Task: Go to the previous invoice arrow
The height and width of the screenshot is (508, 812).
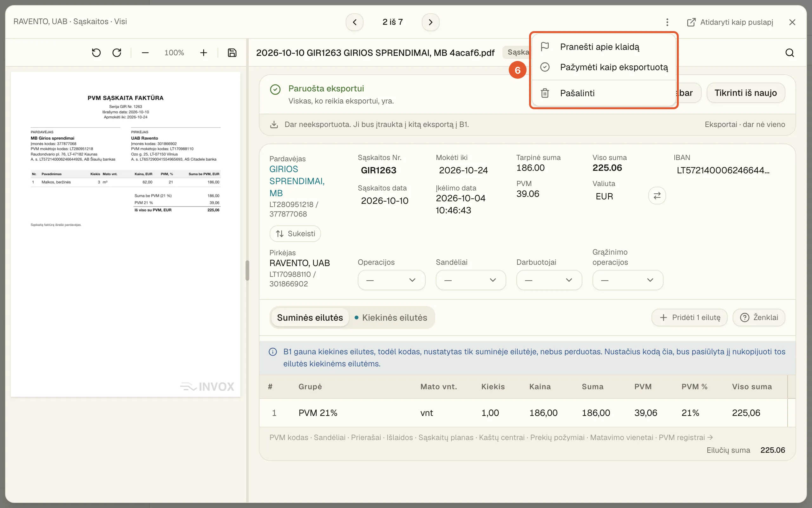Action: (x=354, y=22)
